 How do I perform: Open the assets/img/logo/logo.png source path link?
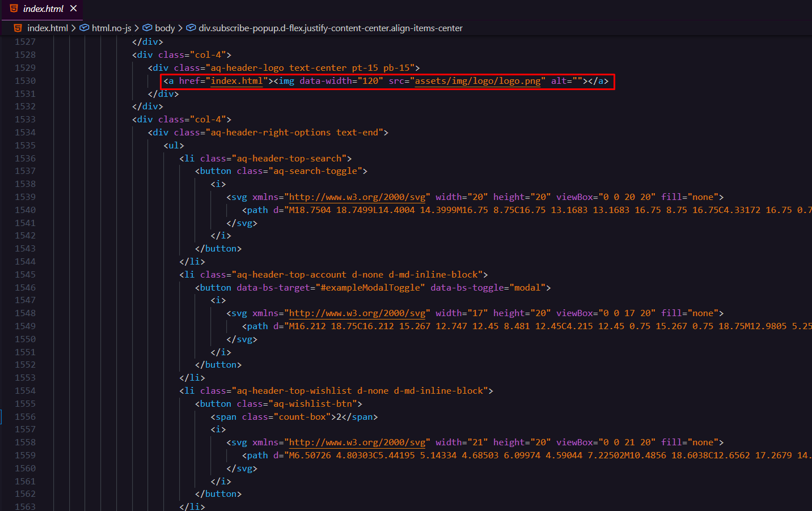(477, 81)
